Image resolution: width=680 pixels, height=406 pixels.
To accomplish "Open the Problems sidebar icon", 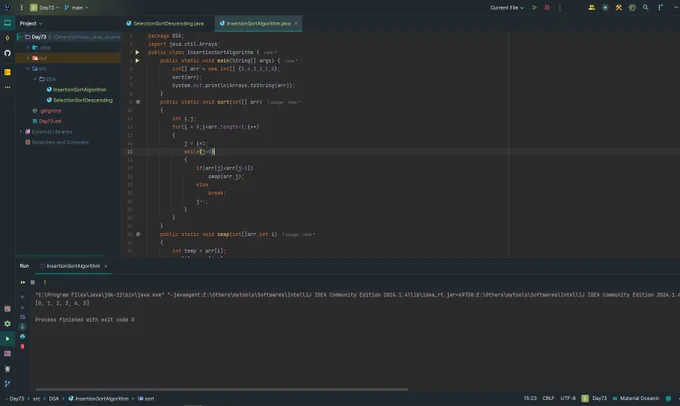I will 7,369.
